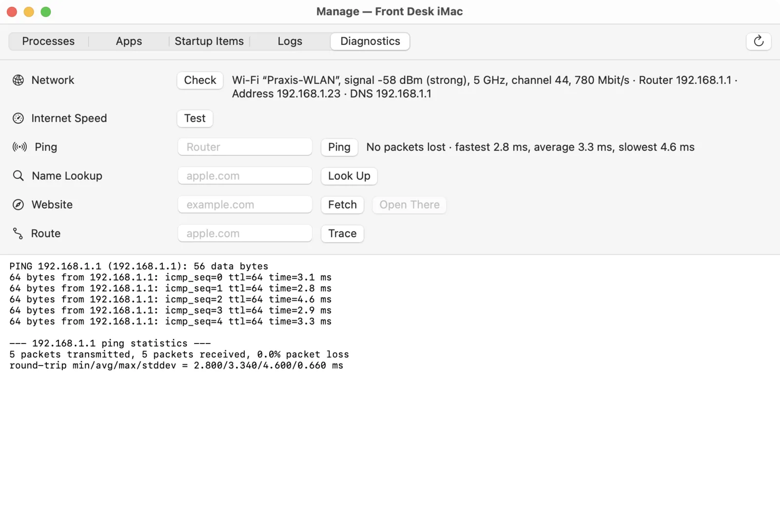Click the icmp_seq=3 time=2.9 ms line
Screen dimensions: 780x532
pos(171,310)
